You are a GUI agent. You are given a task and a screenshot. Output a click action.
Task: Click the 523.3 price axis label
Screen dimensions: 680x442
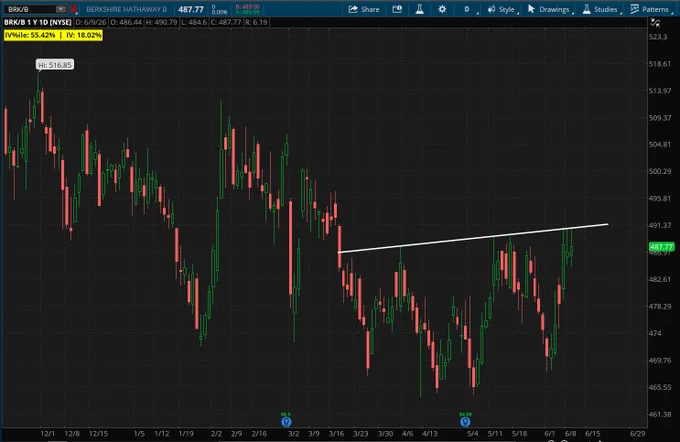(658, 37)
